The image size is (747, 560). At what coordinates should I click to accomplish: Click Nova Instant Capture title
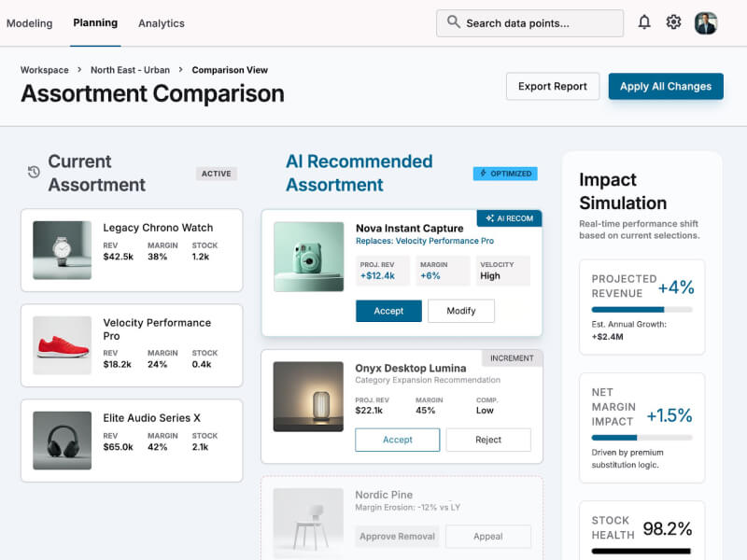[410, 228]
